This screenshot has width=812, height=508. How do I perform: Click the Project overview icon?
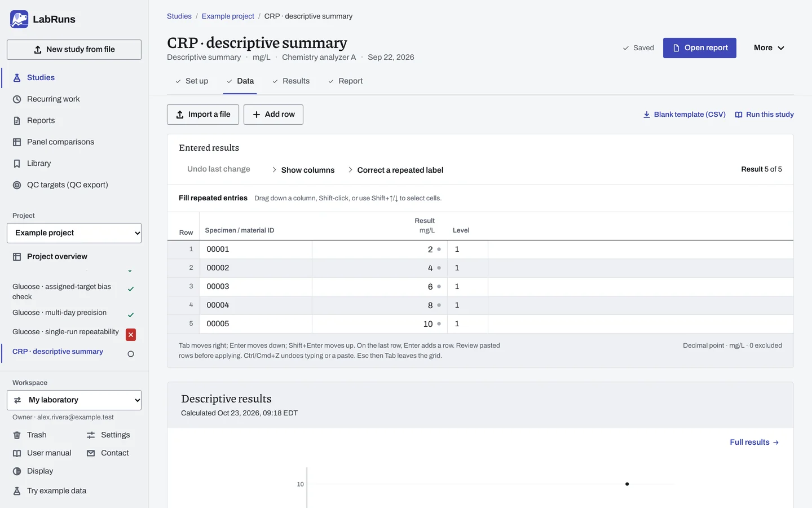coord(17,257)
